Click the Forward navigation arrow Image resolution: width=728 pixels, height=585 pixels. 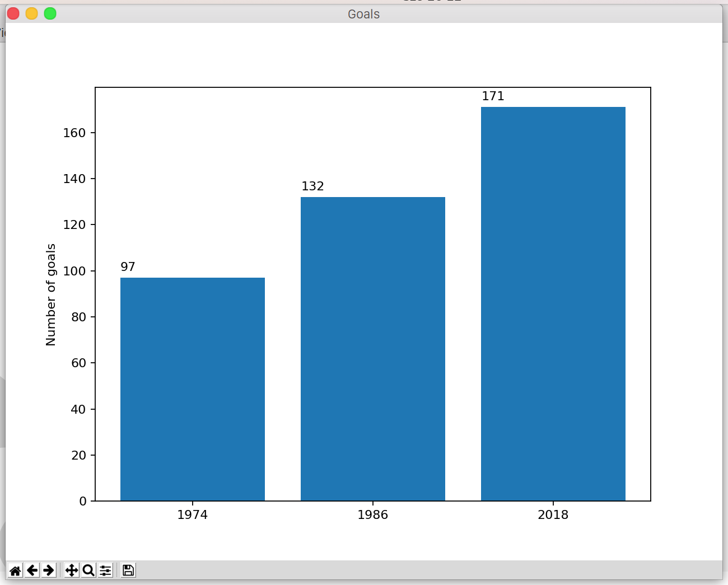pyautogui.click(x=49, y=570)
